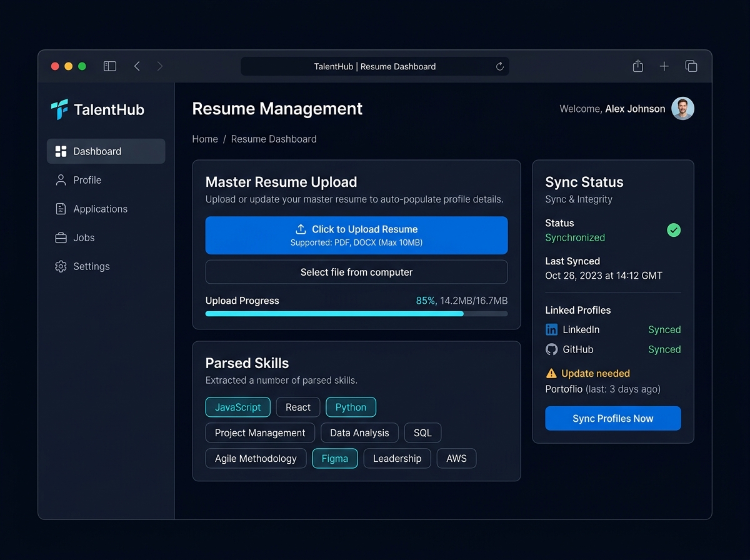Click the Sync Status heading

[x=584, y=182]
